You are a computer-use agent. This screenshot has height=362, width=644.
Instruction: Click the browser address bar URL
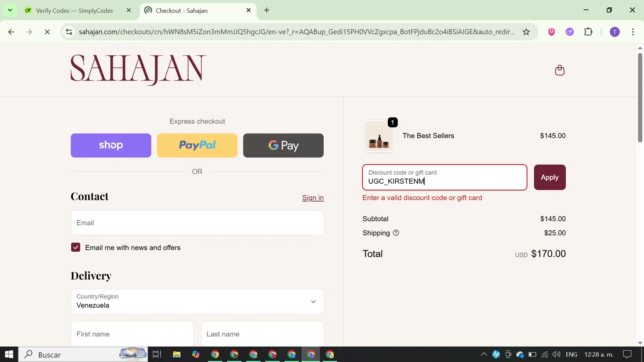click(x=297, y=32)
